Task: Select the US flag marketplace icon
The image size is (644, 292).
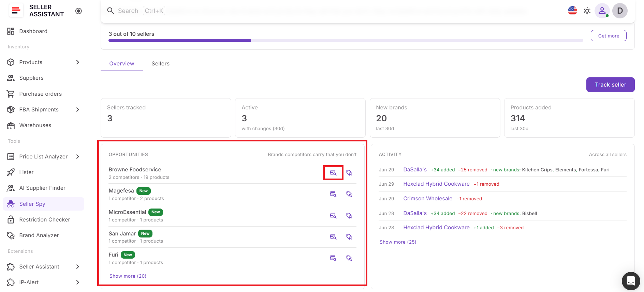Action: click(572, 11)
